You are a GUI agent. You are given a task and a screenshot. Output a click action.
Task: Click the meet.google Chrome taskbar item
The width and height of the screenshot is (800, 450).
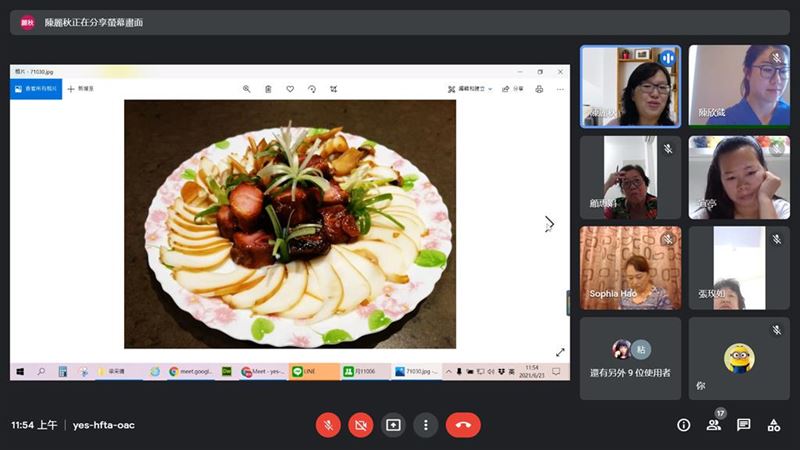tap(191, 371)
